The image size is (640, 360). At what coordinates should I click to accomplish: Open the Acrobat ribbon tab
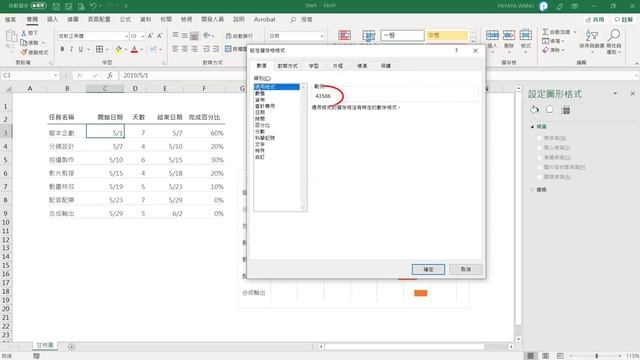pyautogui.click(x=264, y=19)
